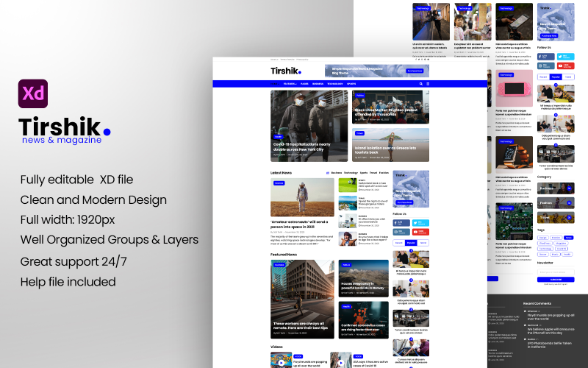Image resolution: width=588 pixels, height=368 pixels.
Task: Play the second video in Videos row
Action: coord(340,361)
